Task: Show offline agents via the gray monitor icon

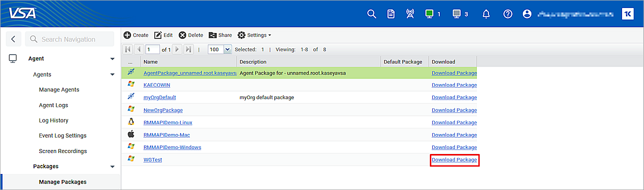Action: pyautogui.click(x=456, y=14)
